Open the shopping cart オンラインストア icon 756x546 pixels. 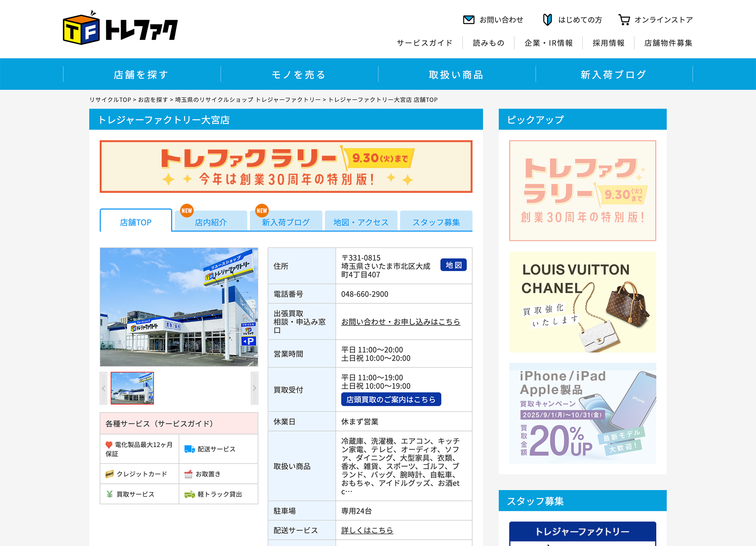(x=624, y=20)
